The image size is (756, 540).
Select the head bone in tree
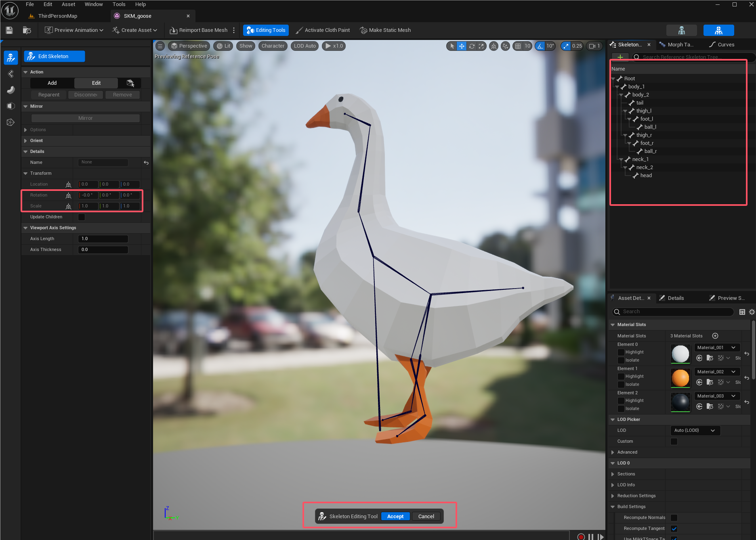coord(646,176)
